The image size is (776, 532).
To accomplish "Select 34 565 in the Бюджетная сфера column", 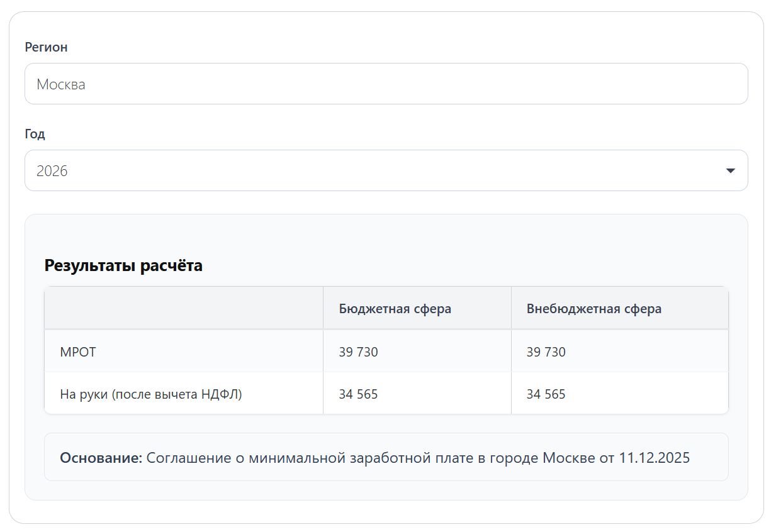I will click(x=358, y=394).
